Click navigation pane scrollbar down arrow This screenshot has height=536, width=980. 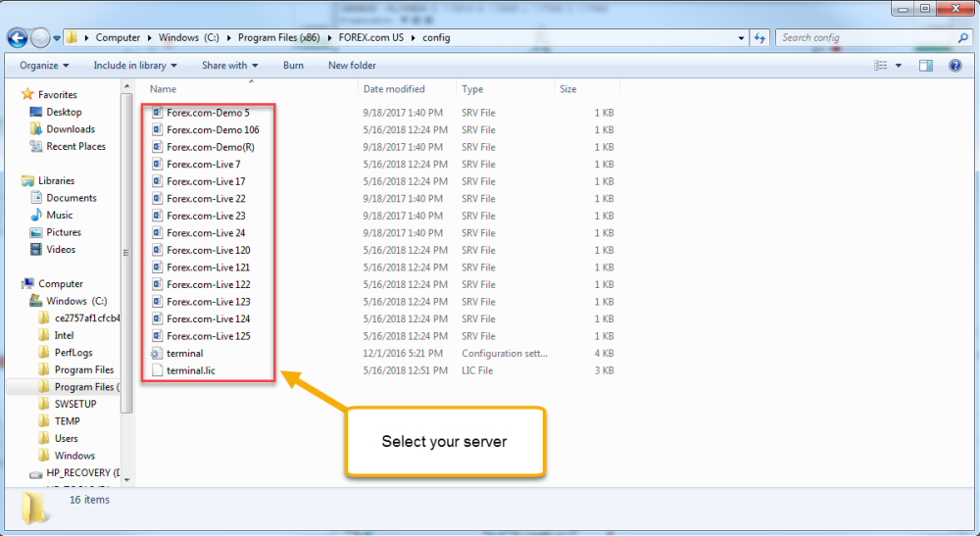click(x=126, y=480)
